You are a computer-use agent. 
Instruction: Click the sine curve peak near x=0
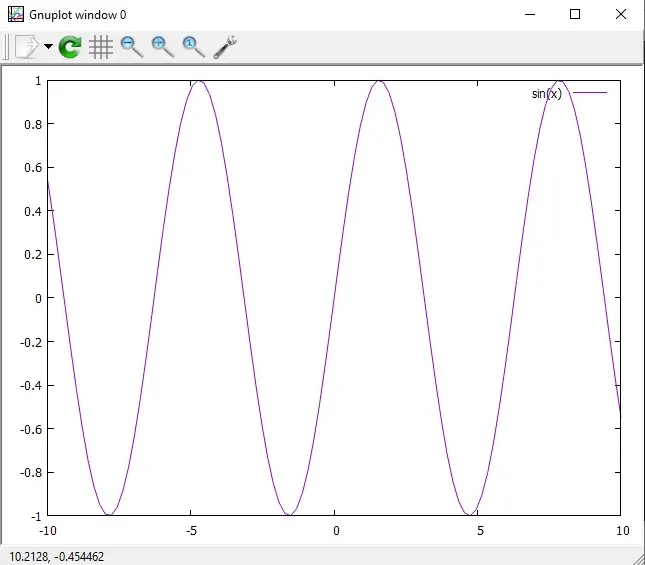(379, 82)
